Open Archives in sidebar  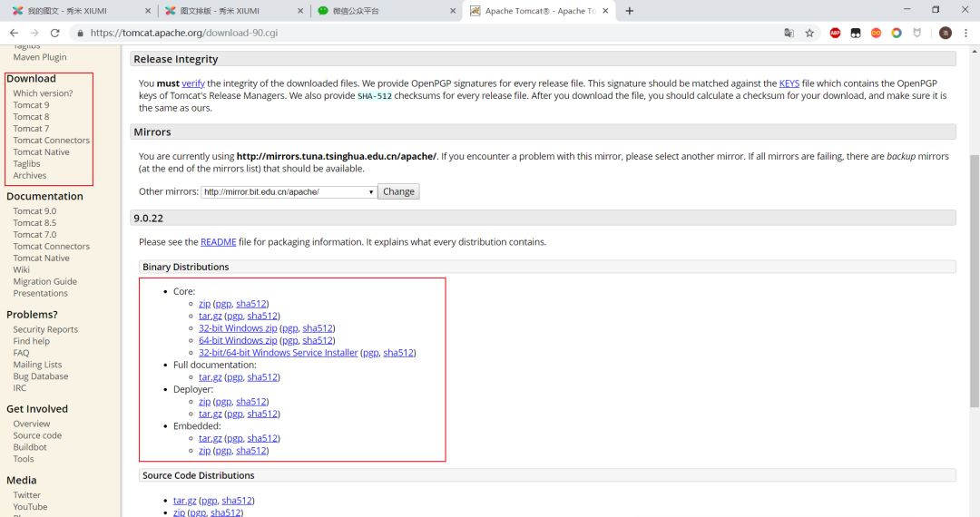(29, 175)
